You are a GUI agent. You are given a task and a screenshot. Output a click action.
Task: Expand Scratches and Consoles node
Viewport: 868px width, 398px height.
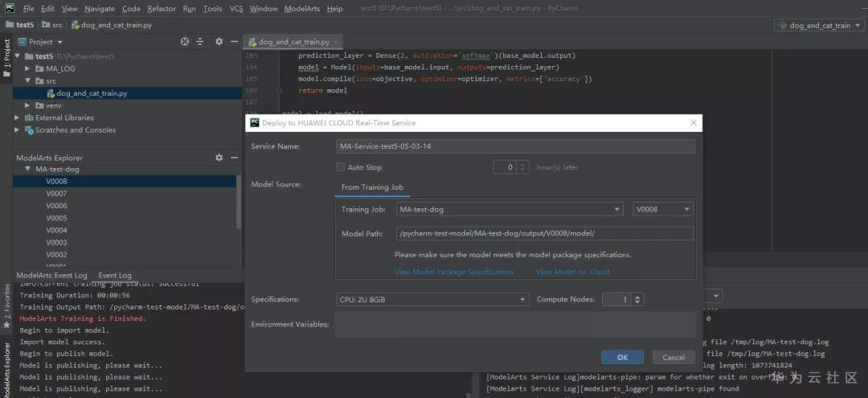(17, 130)
